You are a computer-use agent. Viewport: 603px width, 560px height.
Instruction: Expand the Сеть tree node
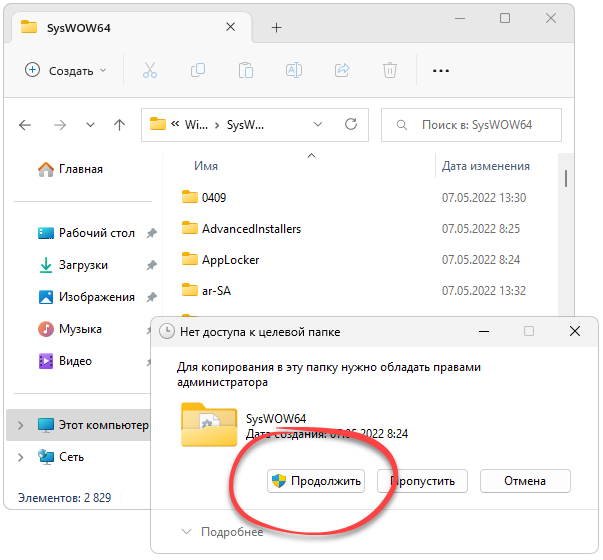click(20, 457)
